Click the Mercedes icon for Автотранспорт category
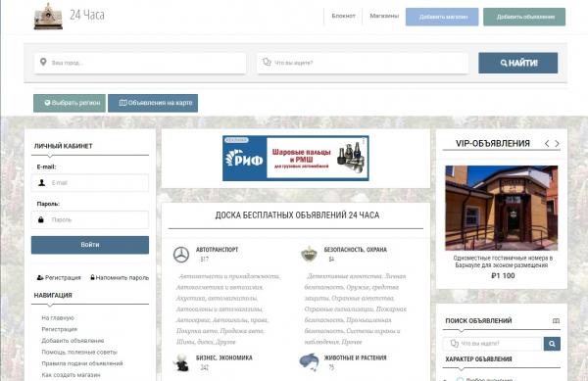The height and width of the screenshot is (381, 588). click(181, 255)
